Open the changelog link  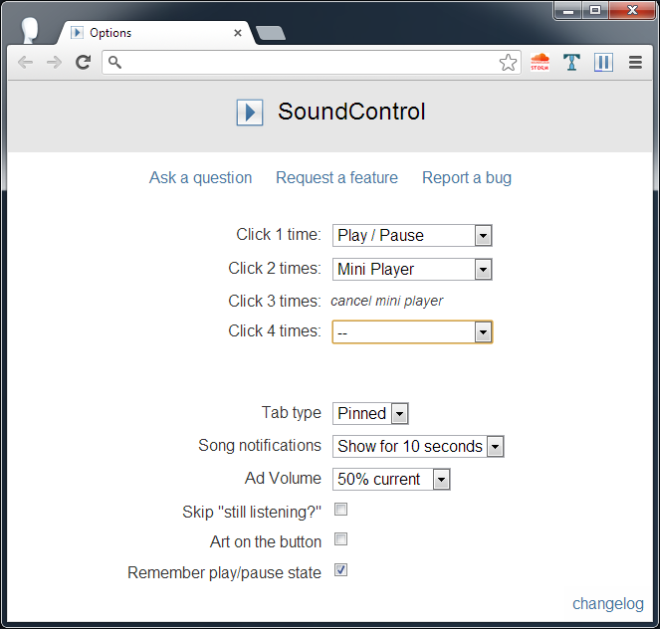[608, 604]
